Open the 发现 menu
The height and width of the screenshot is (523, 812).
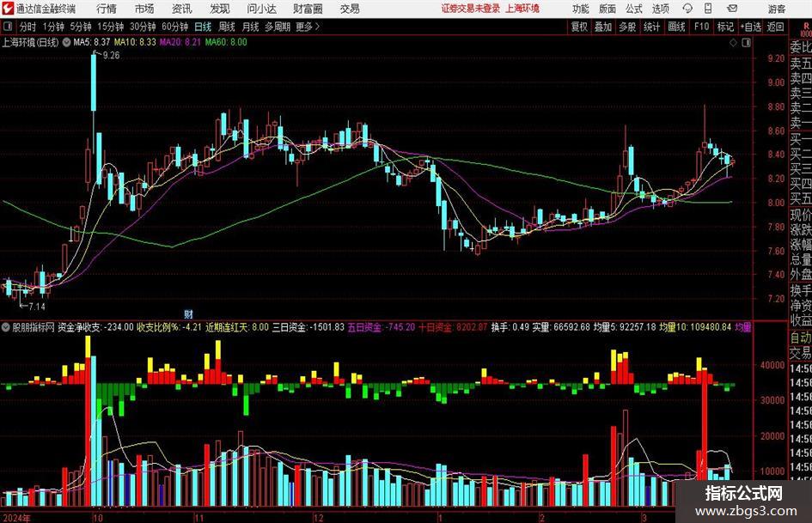pos(220,9)
